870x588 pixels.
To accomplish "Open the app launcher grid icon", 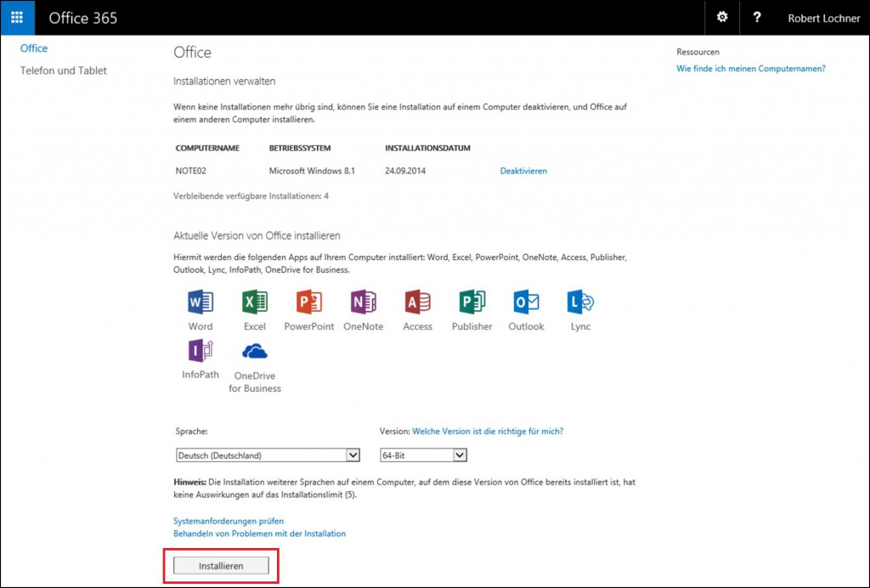I will point(16,17).
